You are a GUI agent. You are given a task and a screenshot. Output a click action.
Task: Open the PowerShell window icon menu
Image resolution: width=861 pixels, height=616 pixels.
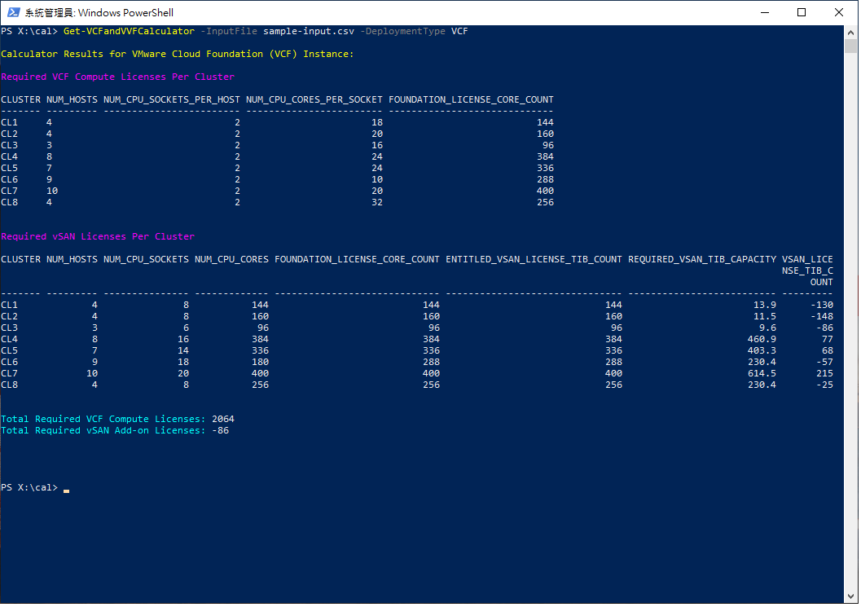[x=14, y=13]
